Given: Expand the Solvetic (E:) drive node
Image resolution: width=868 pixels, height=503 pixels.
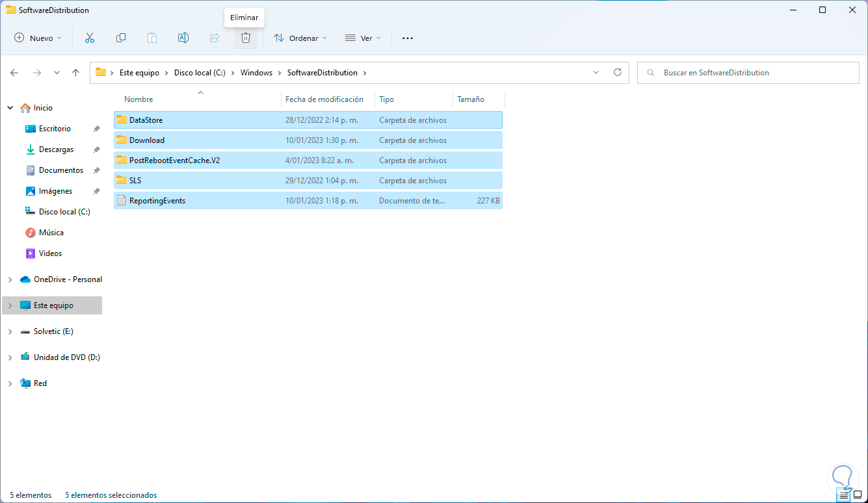Looking at the screenshot, I should pyautogui.click(x=10, y=331).
